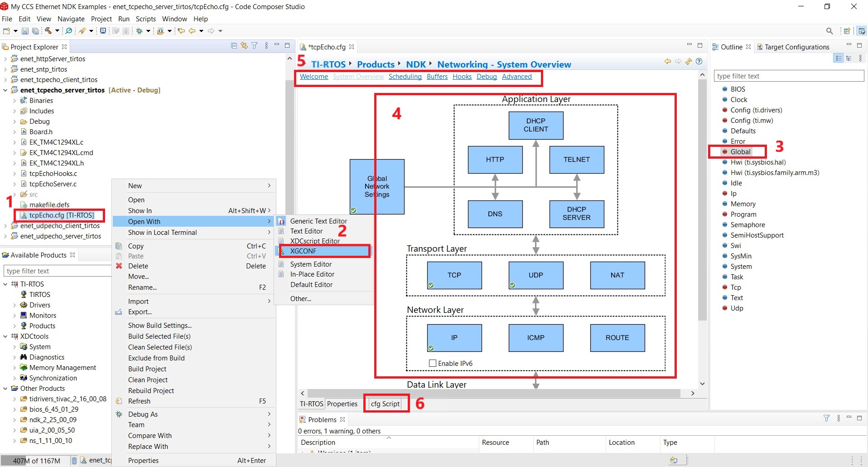Choose XGCONF from the Open With submenu
Screen dimensions: 868x467
(303, 251)
